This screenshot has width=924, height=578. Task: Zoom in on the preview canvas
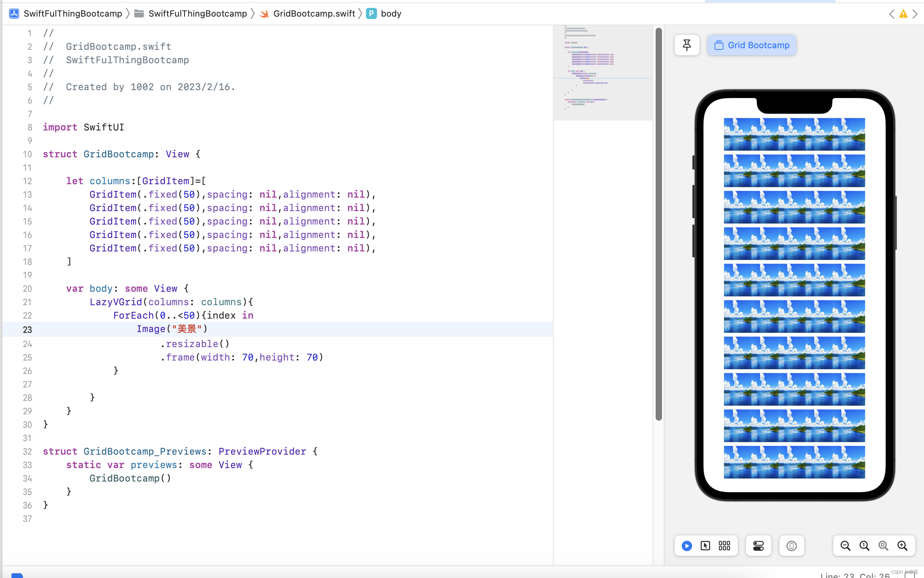902,546
